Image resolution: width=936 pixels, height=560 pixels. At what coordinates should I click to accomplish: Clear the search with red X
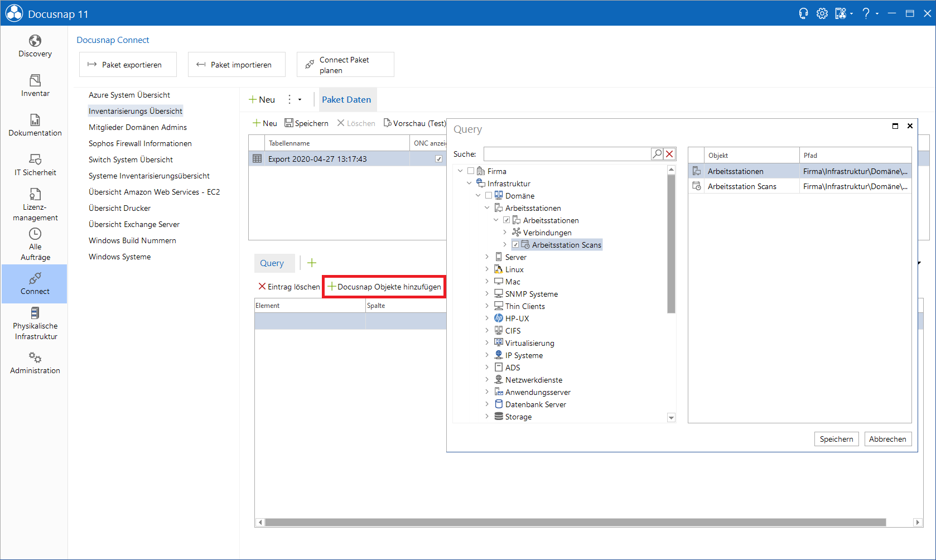pyautogui.click(x=670, y=154)
